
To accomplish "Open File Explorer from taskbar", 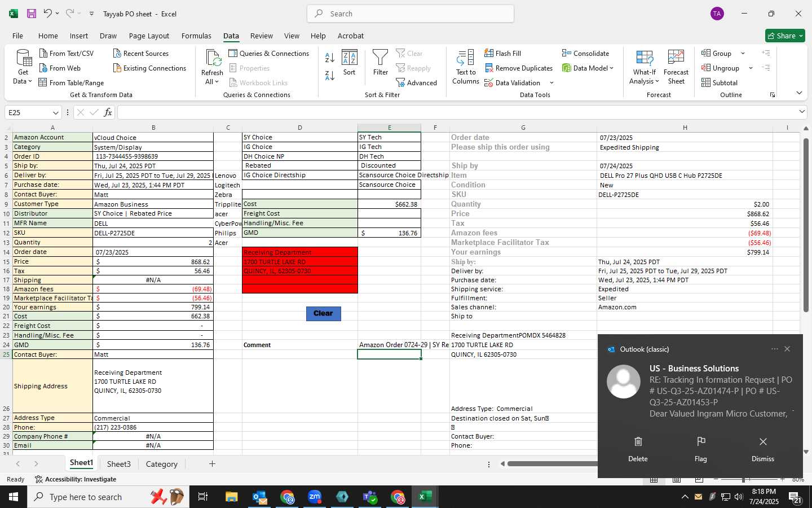I will pos(232,497).
